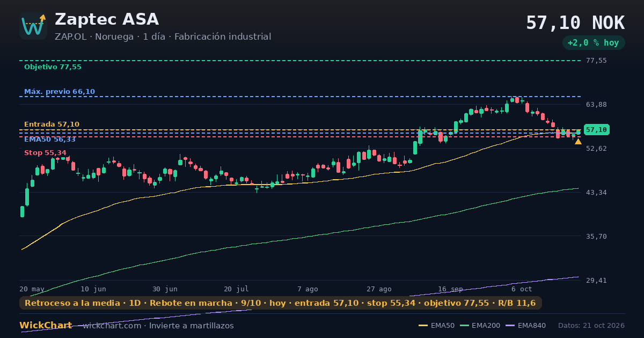Click the Retroceso a la media summary banner
644x338 pixels.
click(281, 303)
